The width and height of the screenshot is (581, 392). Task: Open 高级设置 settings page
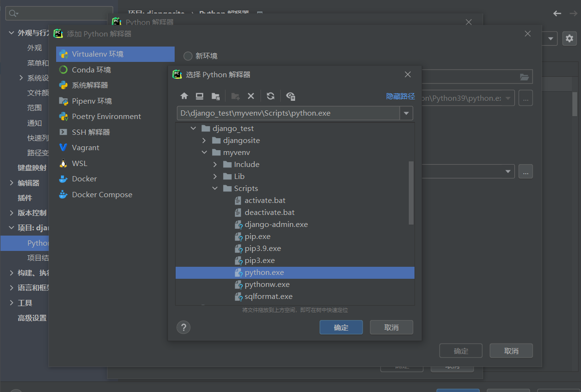[32, 318]
